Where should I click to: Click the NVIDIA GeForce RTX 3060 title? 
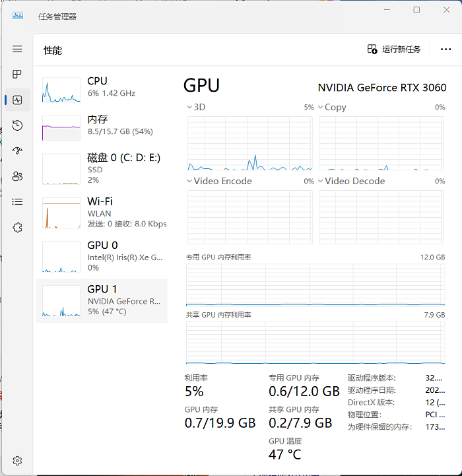[x=382, y=88]
